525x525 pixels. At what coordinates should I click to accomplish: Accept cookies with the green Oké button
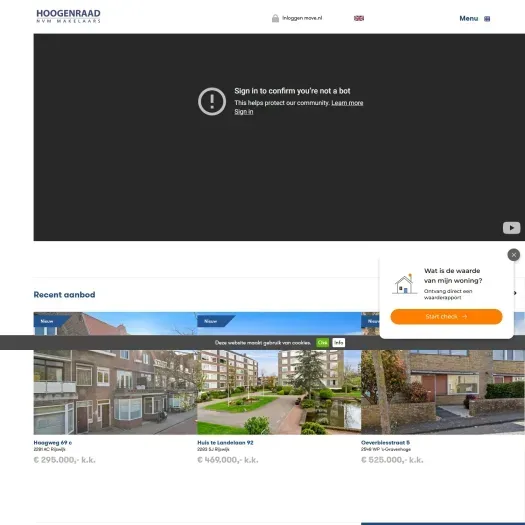point(322,343)
